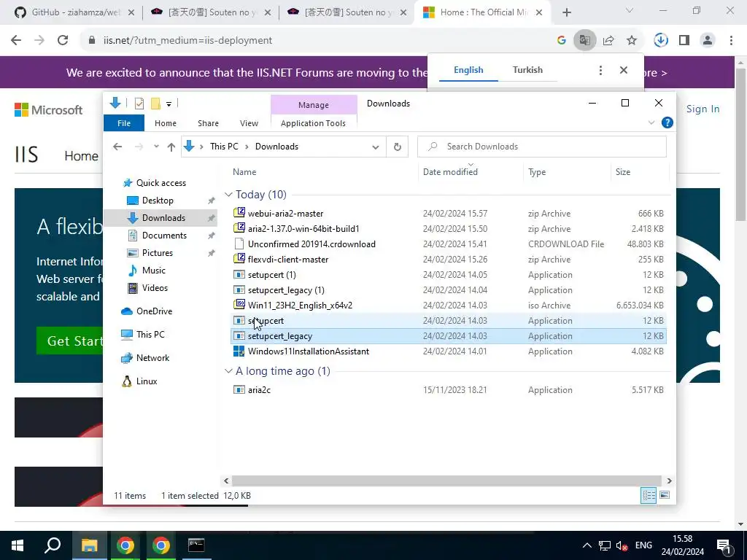Open Music folder in navigation pane

click(x=153, y=271)
